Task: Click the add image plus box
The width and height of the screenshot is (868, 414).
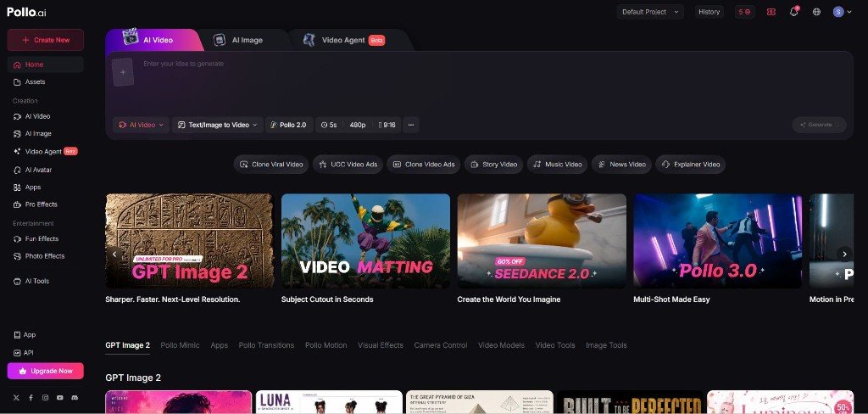Action: [x=123, y=72]
